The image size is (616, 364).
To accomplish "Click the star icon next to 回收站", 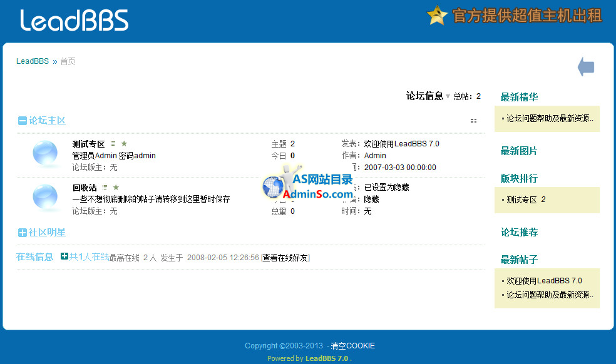I will pos(116,187).
